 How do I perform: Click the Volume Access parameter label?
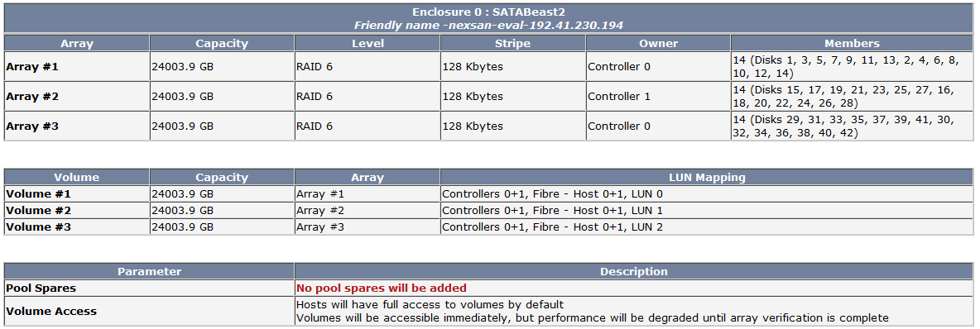(x=51, y=311)
